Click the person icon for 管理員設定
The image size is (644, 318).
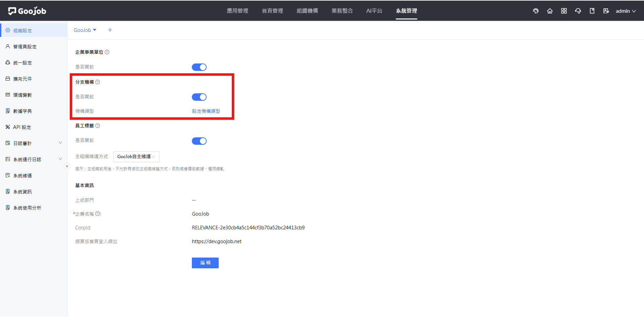click(8, 46)
